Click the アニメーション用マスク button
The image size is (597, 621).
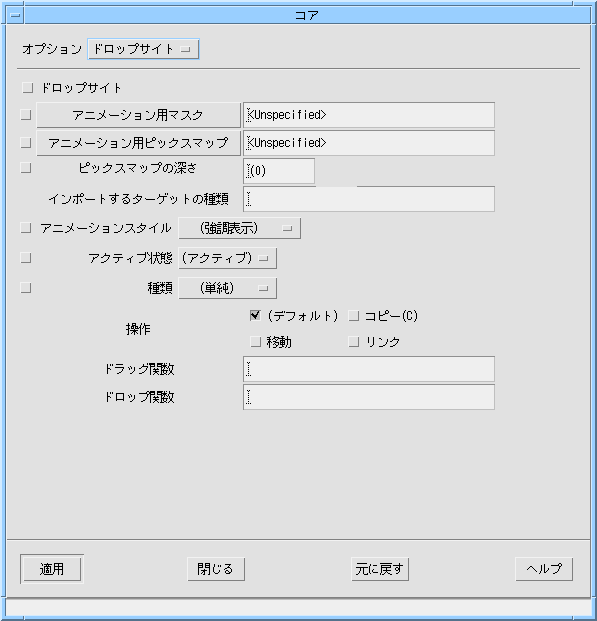138,115
